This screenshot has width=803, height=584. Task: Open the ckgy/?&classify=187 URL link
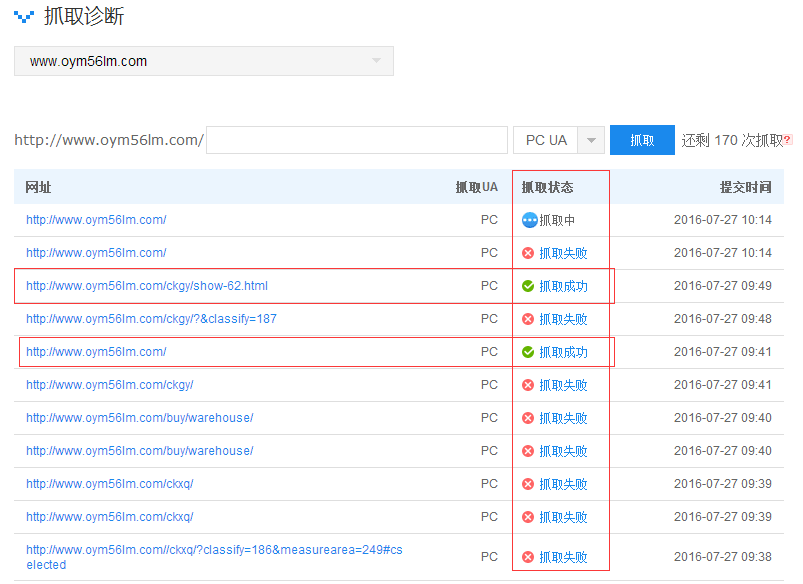point(151,319)
